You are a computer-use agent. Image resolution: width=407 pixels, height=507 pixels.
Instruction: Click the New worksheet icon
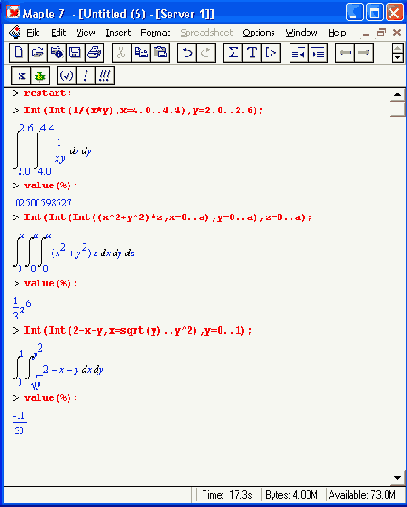coord(19,53)
